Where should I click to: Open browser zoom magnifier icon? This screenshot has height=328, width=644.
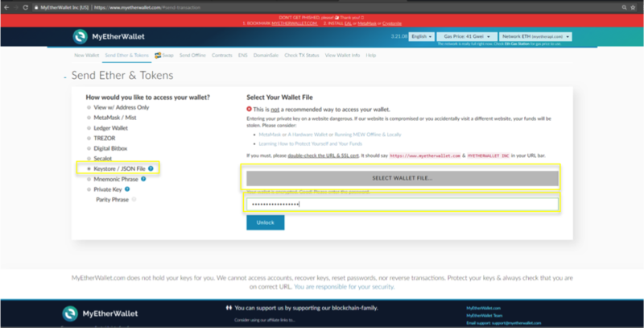click(624, 7)
